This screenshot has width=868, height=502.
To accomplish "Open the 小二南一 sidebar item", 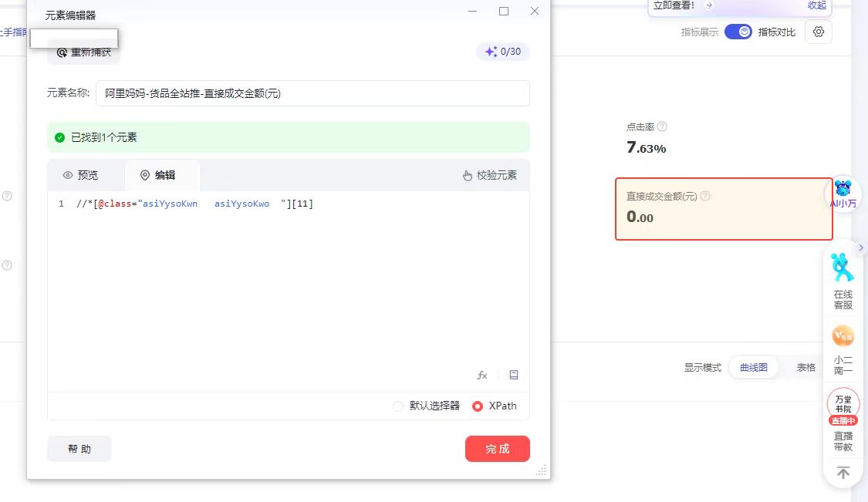I will [x=843, y=349].
